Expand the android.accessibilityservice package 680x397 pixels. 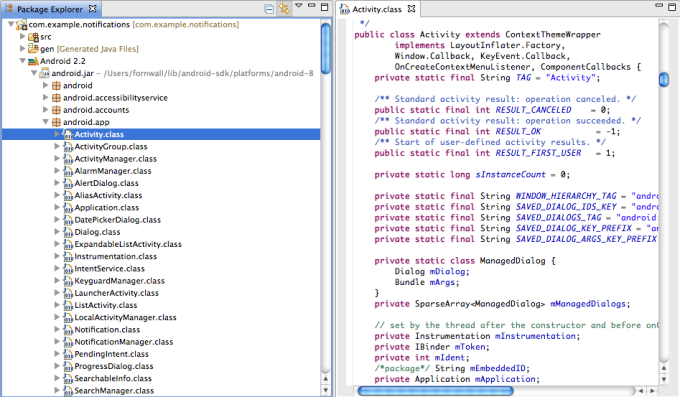(46, 97)
